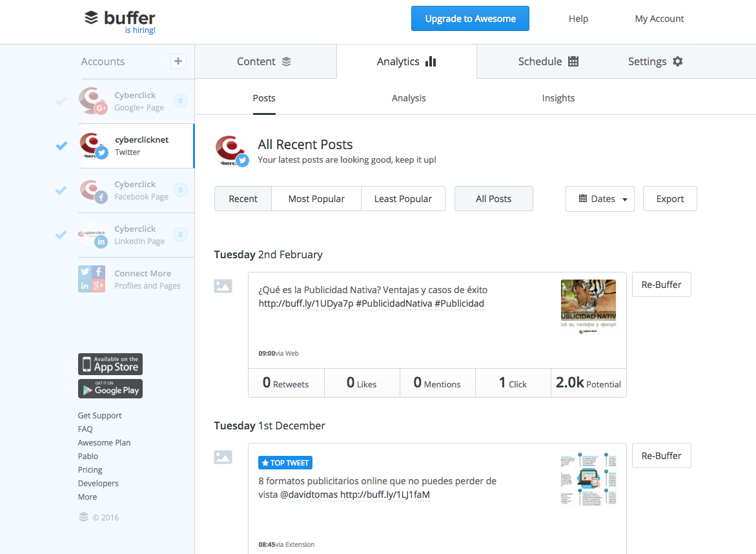Click the 0 badge on Cyberclick LinkedIn Page

tap(180, 234)
